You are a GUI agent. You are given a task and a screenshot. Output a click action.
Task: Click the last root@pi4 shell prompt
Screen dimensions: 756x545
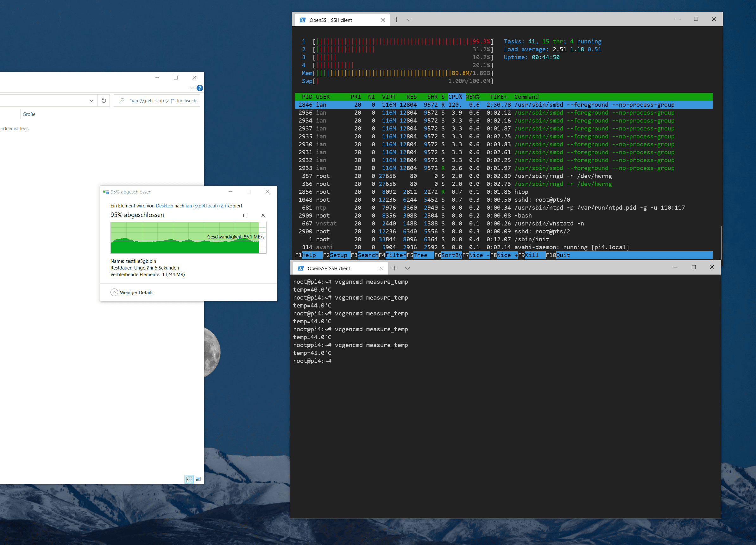tap(312, 361)
